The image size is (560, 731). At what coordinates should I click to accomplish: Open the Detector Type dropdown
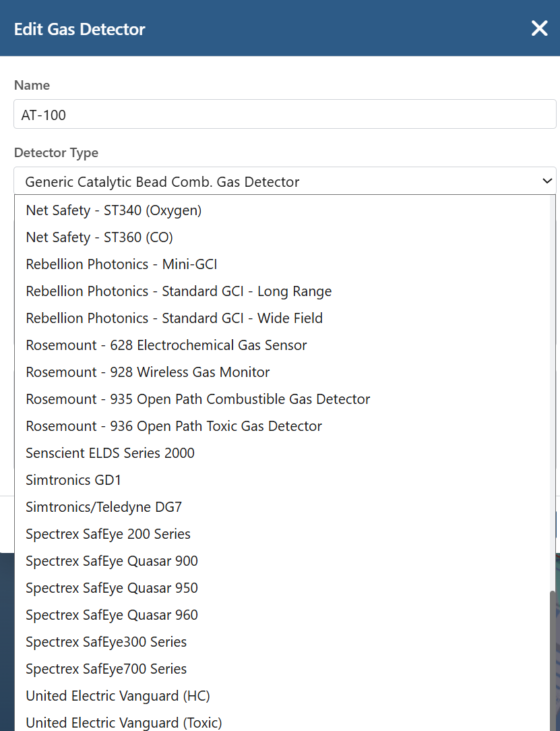point(284,181)
